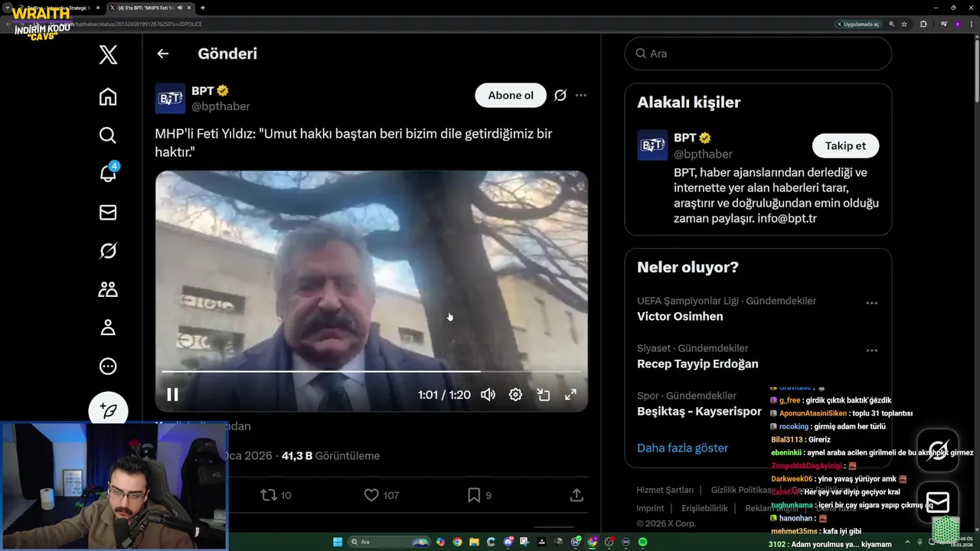Switch to the X'te BPT browser tab
Screen dimensions: 980x551
pyautogui.click(x=149, y=8)
